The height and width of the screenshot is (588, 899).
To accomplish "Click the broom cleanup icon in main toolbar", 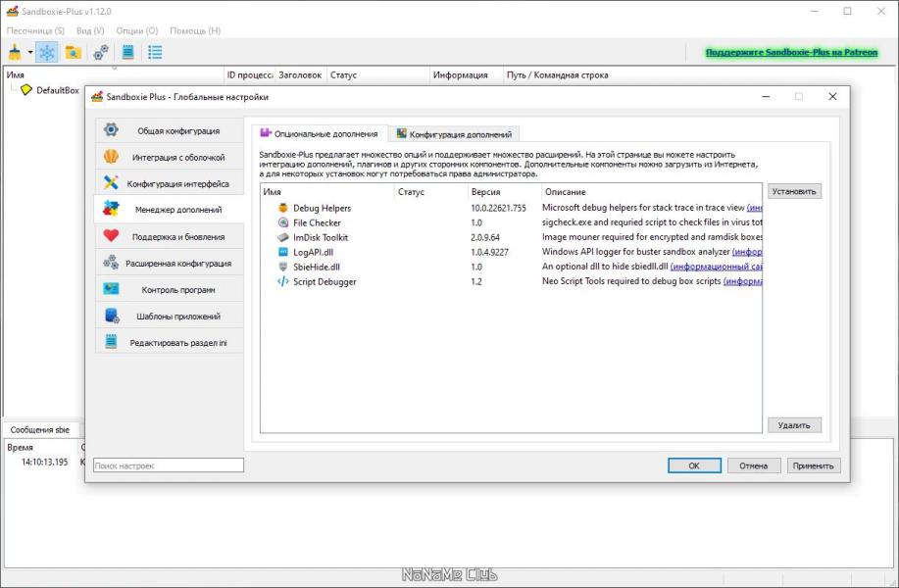I will click(15, 52).
